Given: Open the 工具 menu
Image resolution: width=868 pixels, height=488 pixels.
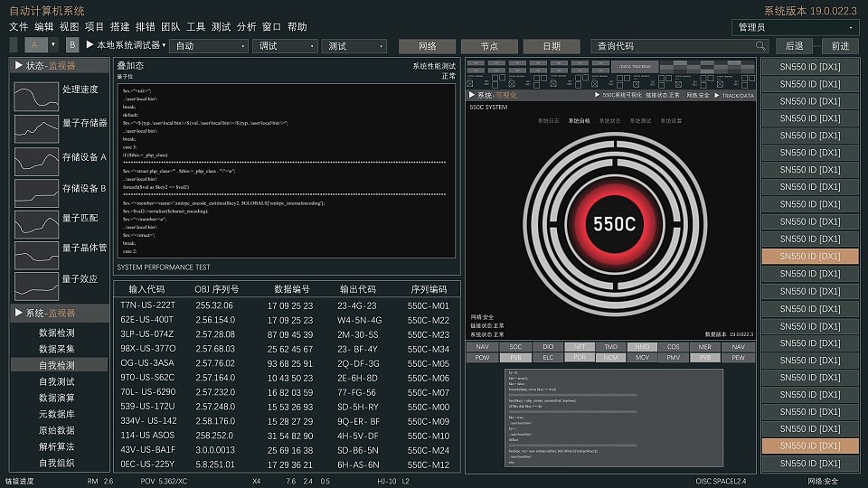Looking at the screenshot, I should 195,26.
